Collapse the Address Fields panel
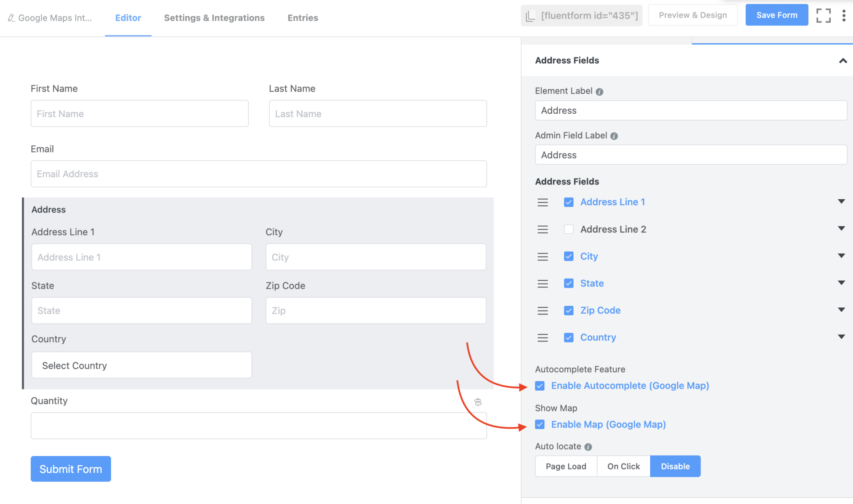 click(843, 61)
